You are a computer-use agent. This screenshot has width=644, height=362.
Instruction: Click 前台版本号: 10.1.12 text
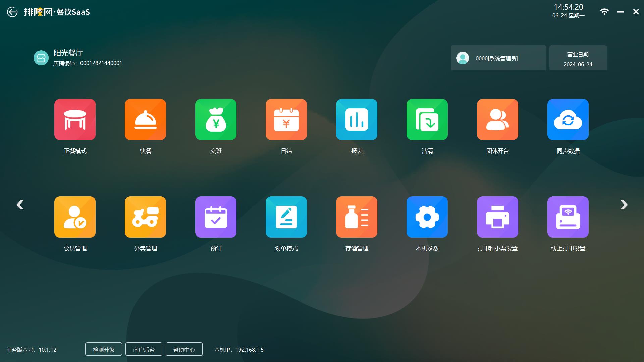(31, 350)
